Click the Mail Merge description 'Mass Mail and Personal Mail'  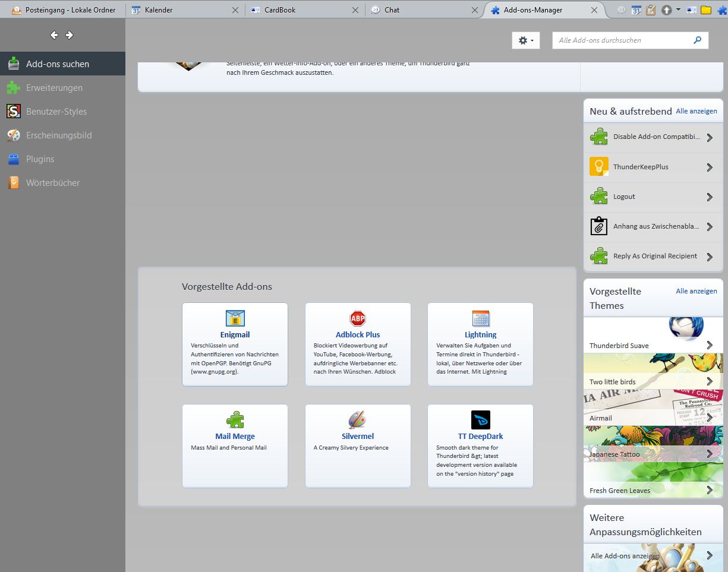coord(229,448)
